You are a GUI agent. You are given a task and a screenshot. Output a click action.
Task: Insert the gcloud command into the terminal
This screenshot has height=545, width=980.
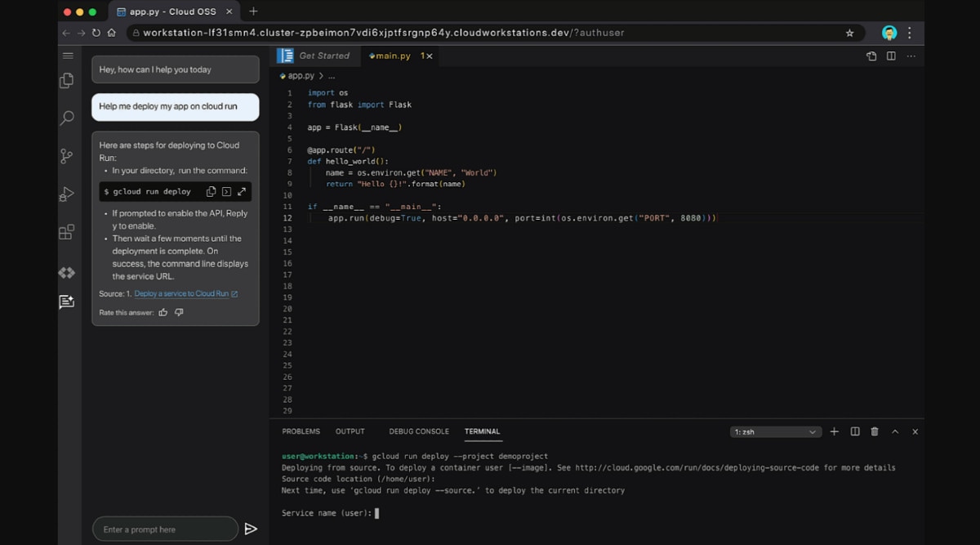(225, 190)
